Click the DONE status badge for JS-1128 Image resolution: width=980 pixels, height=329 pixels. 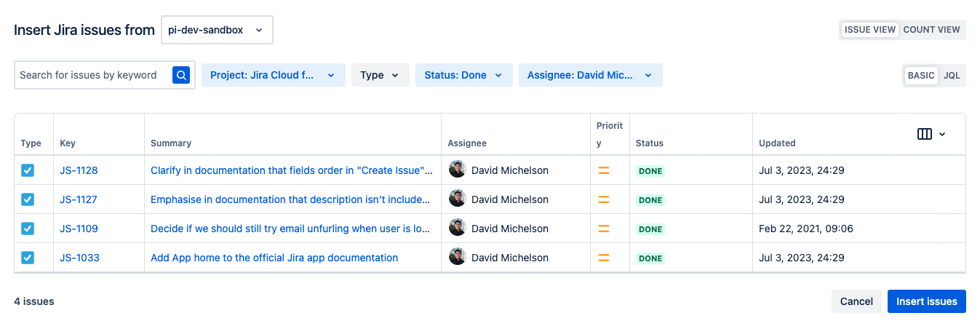(x=650, y=171)
